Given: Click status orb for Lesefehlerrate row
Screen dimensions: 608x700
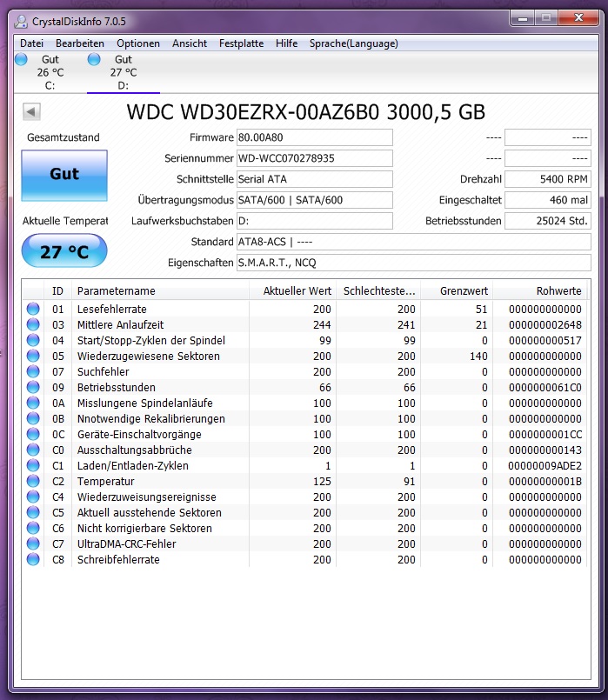Looking at the screenshot, I should point(33,309).
